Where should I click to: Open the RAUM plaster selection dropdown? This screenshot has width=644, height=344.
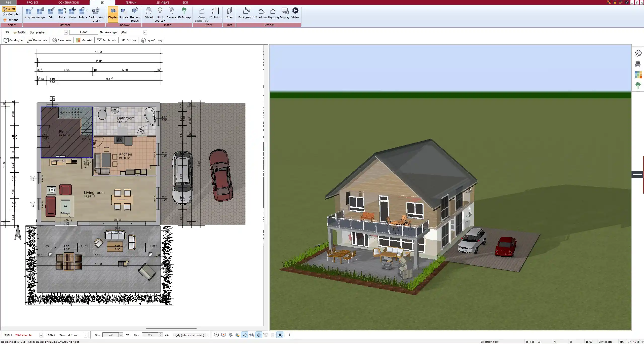click(x=66, y=32)
